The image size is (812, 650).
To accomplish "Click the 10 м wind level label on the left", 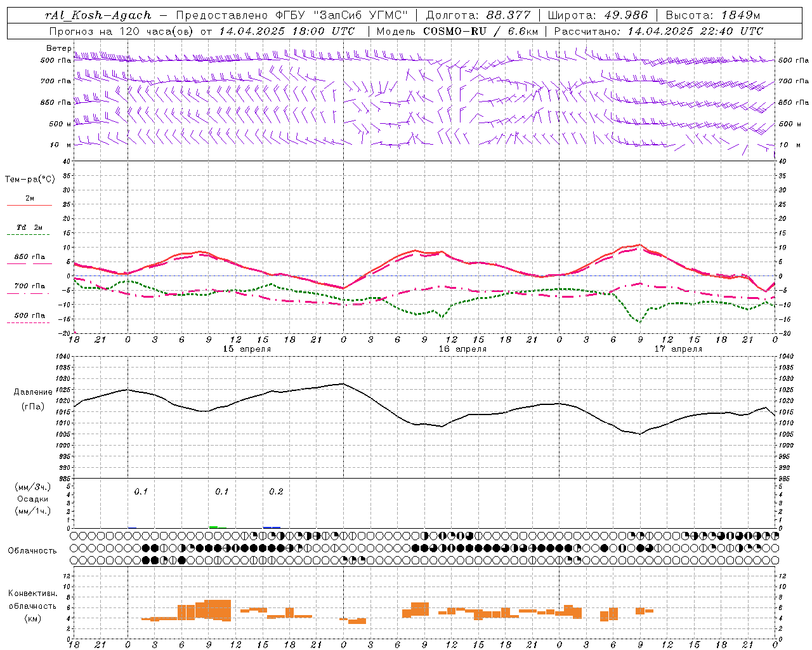I will click(x=60, y=145).
